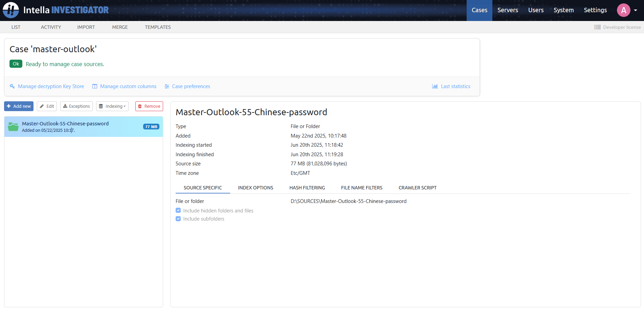Image resolution: width=644 pixels, height=309 pixels.
Task: Click the Developer license barcode icon
Action: click(598, 27)
